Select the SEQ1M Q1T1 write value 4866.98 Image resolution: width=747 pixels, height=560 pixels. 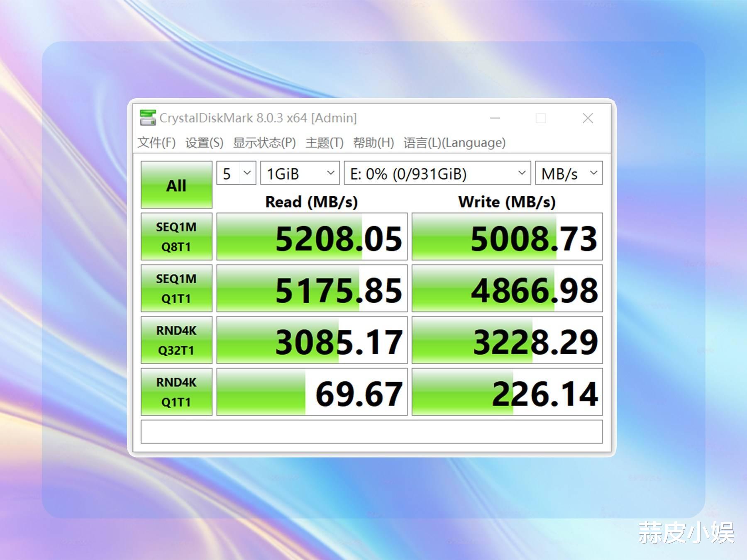coord(507,288)
